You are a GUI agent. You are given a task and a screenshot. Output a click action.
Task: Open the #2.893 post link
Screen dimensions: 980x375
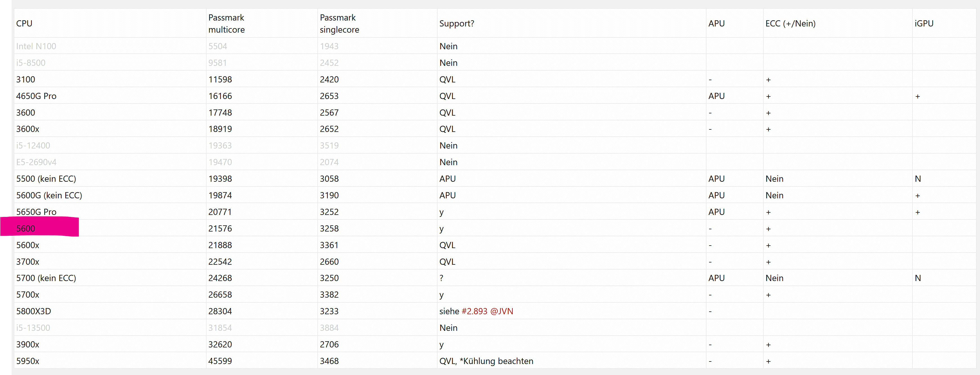(x=474, y=311)
